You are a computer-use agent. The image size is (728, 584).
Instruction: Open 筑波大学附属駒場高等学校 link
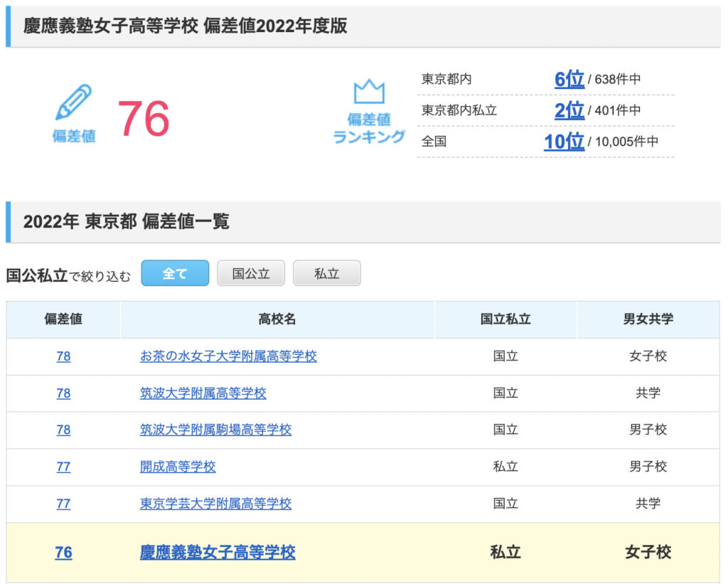pos(215,430)
